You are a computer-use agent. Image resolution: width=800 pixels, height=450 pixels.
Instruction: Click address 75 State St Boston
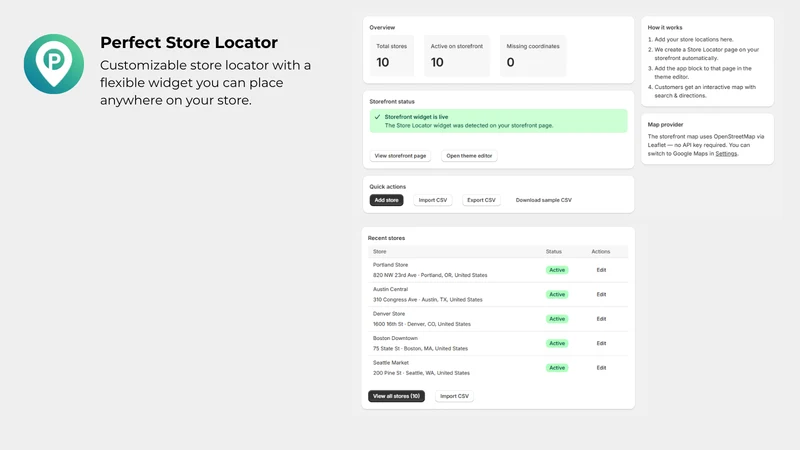pos(420,348)
